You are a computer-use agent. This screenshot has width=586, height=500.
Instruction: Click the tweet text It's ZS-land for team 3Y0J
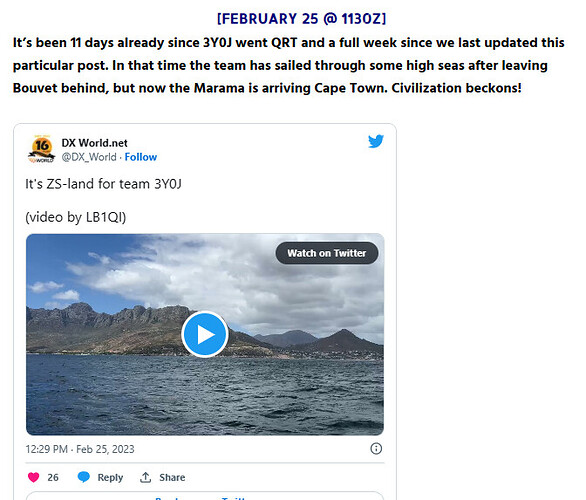[104, 184]
